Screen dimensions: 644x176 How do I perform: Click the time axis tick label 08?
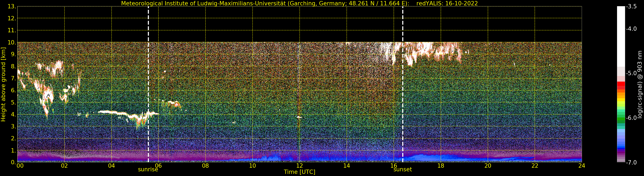click(205, 166)
